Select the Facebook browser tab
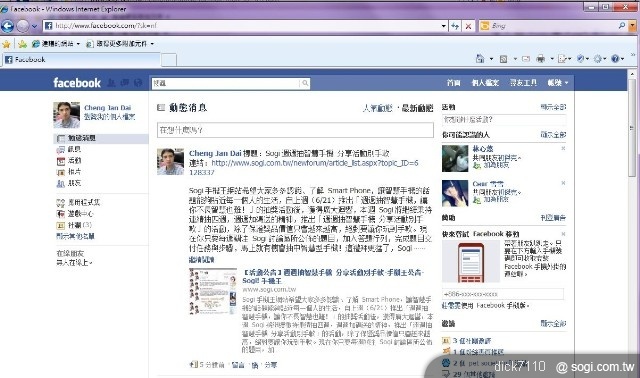 81,60
